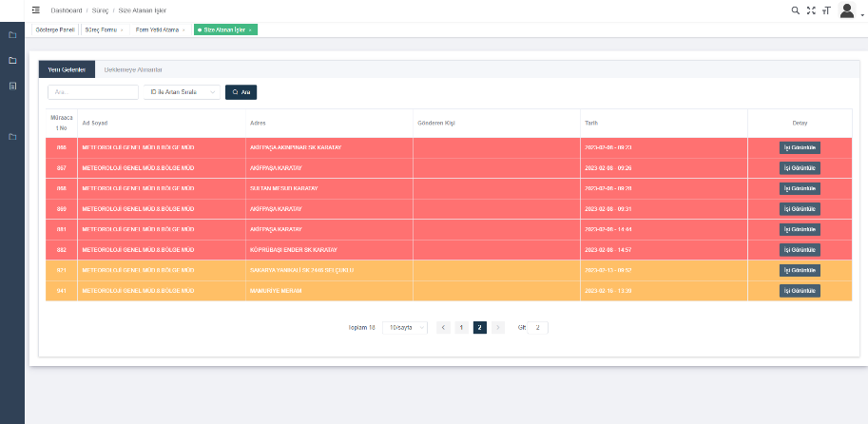The image size is (868, 424).
Task: Collapse the sidebar with the hamburger icon
Action: coord(35,10)
